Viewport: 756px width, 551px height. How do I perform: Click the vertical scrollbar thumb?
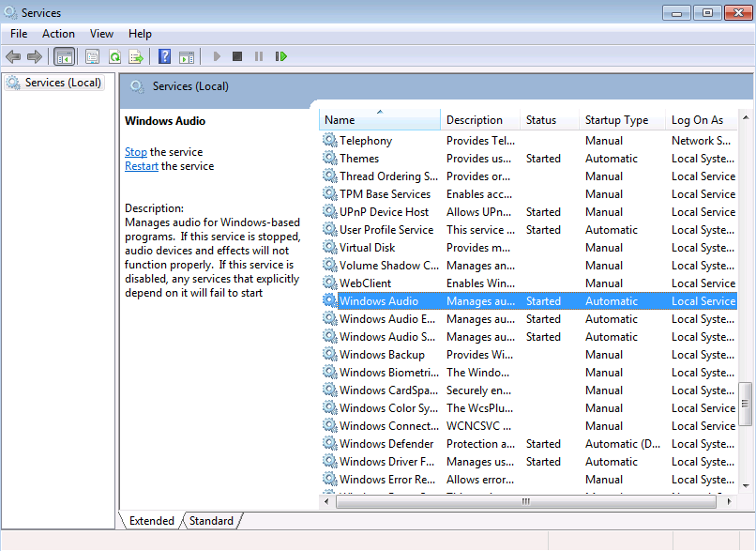746,404
